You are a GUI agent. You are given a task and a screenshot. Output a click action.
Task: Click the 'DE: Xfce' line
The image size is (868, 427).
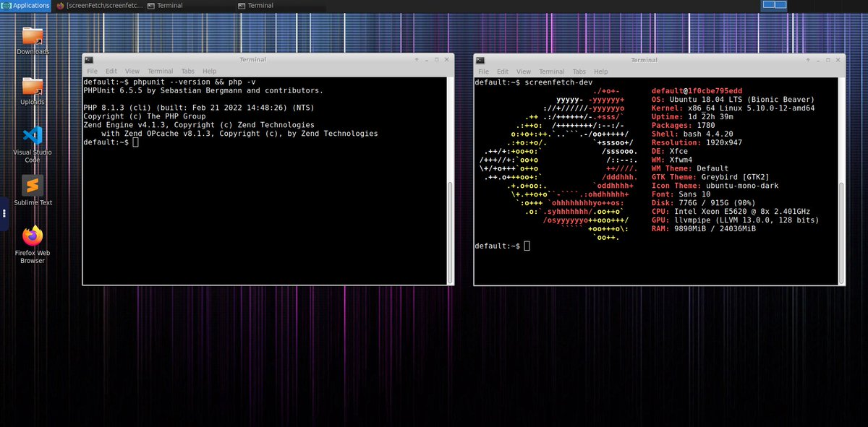coord(670,152)
